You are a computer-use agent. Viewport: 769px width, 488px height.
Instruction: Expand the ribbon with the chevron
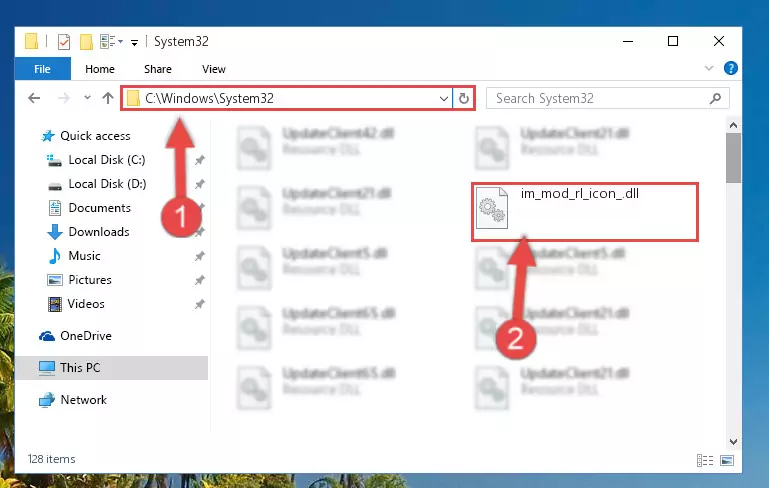point(709,68)
